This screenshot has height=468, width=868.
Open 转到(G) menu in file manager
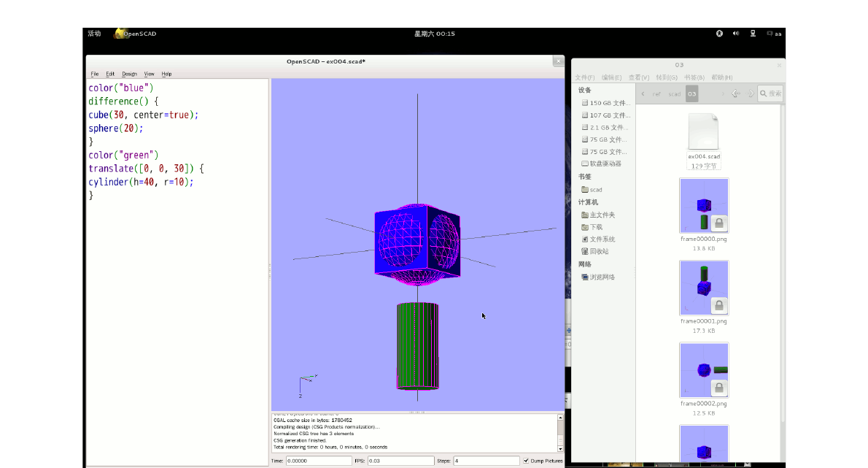[x=667, y=77]
